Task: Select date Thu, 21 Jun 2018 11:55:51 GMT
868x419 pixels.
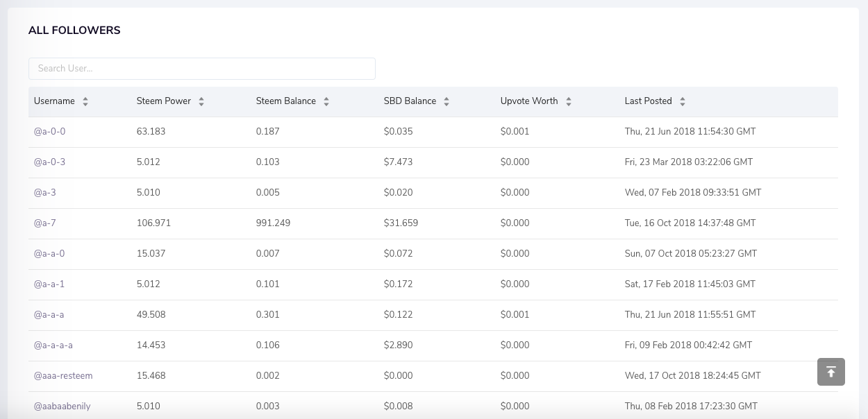Action: (x=690, y=315)
